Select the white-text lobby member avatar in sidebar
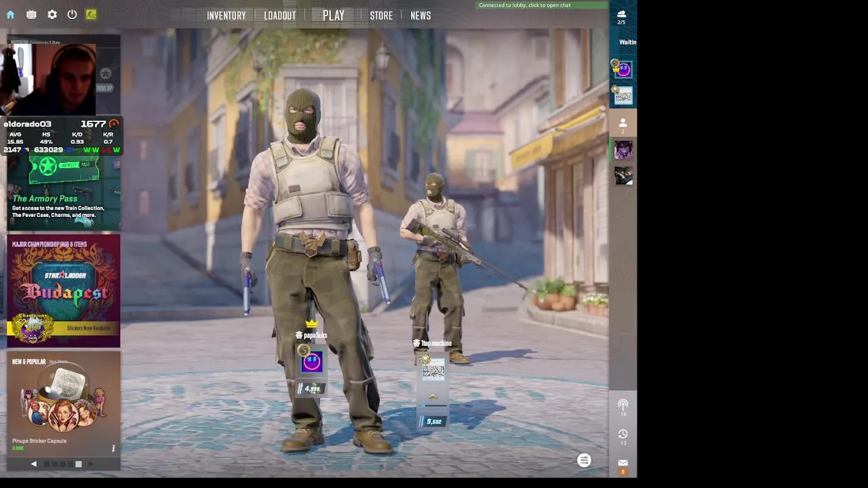 623,96
